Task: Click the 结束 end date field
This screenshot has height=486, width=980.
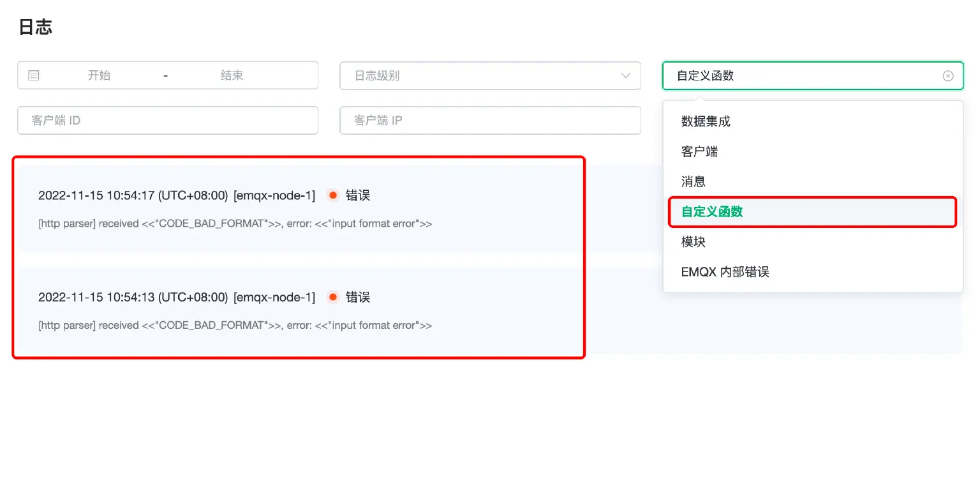Action: pos(232,75)
